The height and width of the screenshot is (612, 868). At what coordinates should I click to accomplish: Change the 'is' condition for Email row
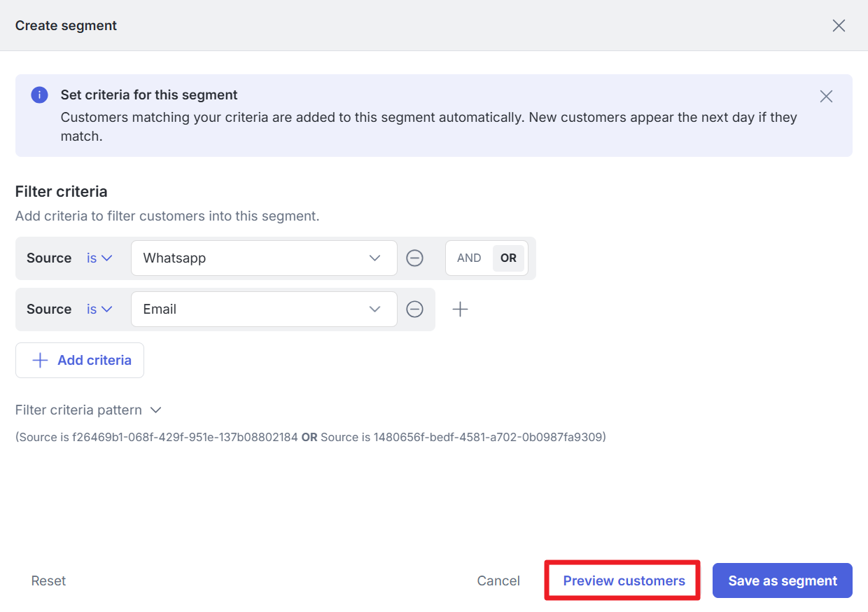99,309
